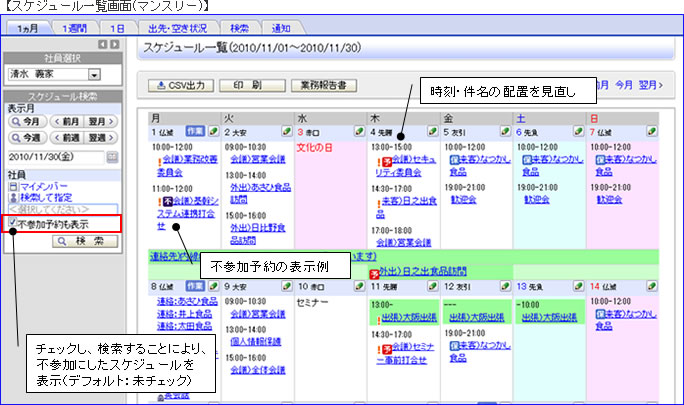Viewport: 684px width, 405px height.
Task: Click the left arrow collapse sidebar icon
Action: [x=103, y=45]
